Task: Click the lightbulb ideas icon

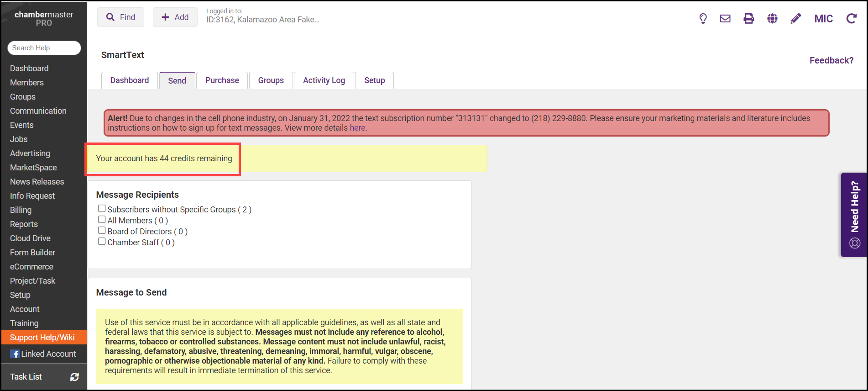Action: tap(703, 18)
